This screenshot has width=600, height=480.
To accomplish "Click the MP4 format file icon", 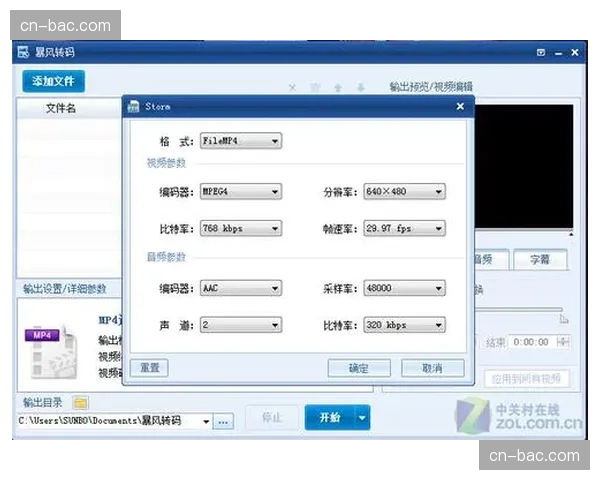I will pos(52,353).
